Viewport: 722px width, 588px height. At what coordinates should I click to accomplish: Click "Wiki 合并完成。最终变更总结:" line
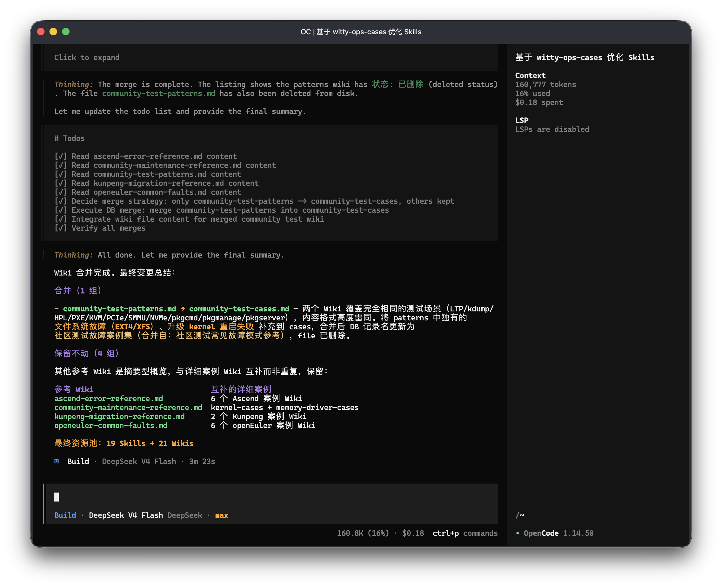115,273
